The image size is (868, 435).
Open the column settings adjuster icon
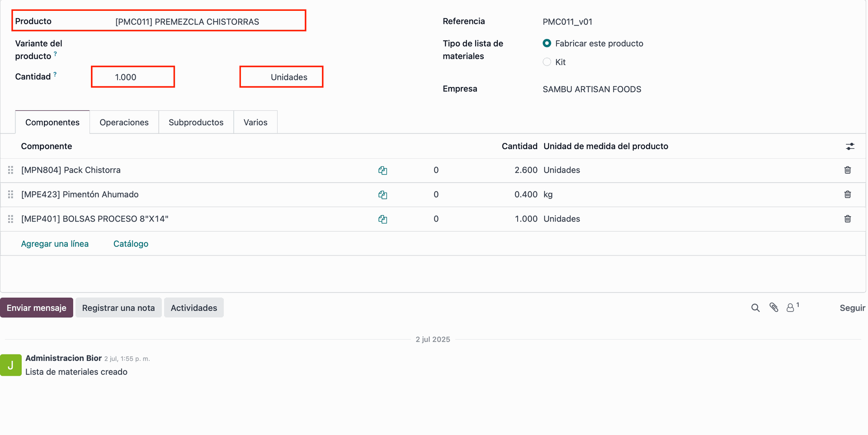pyautogui.click(x=850, y=147)
